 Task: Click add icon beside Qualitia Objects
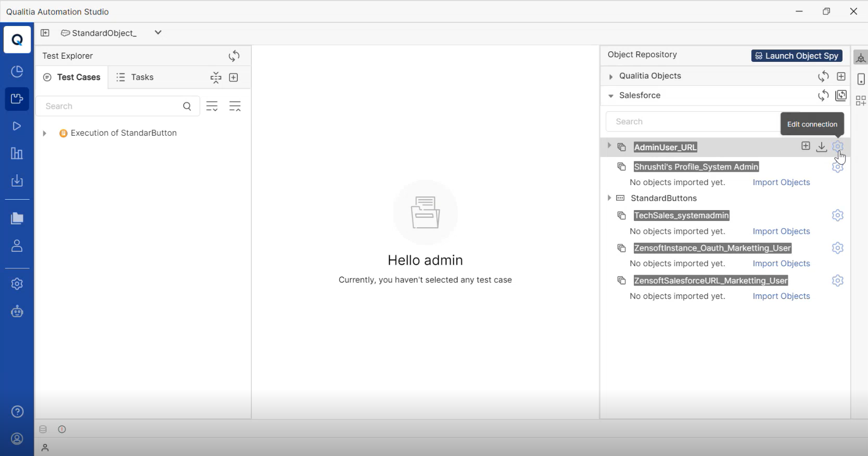[x=841, y=76]
